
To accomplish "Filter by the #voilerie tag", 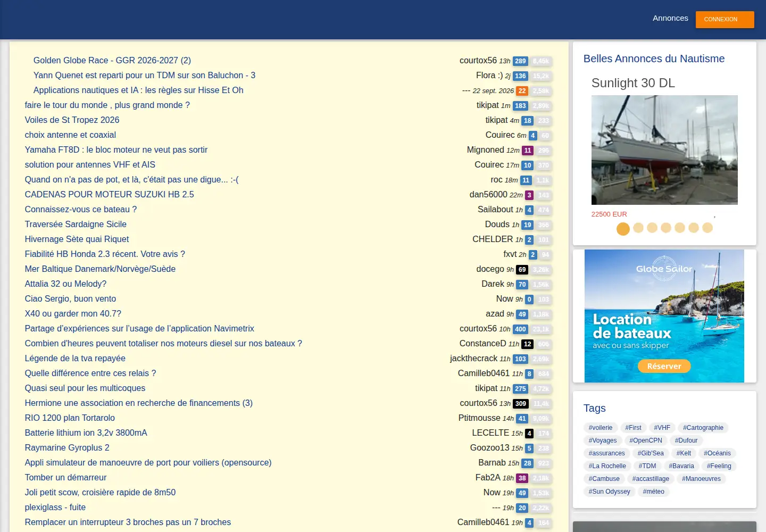I will point(601,428).
